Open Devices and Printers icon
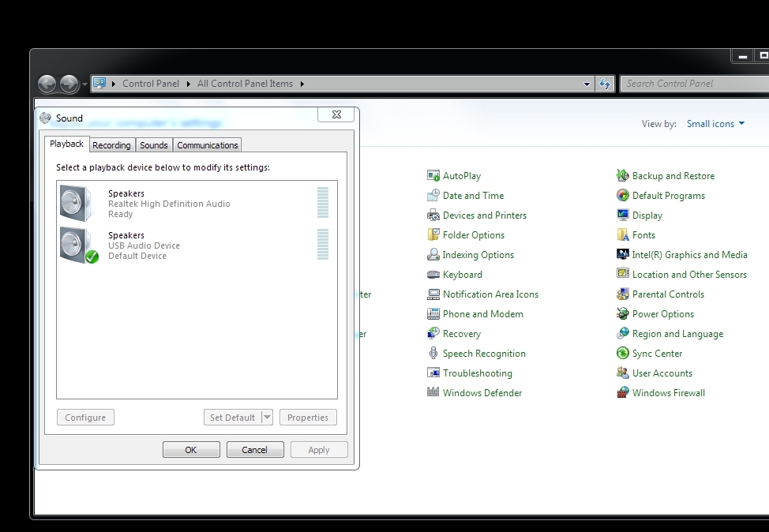This screenshot has height=532, width=769. pos(433,215)
